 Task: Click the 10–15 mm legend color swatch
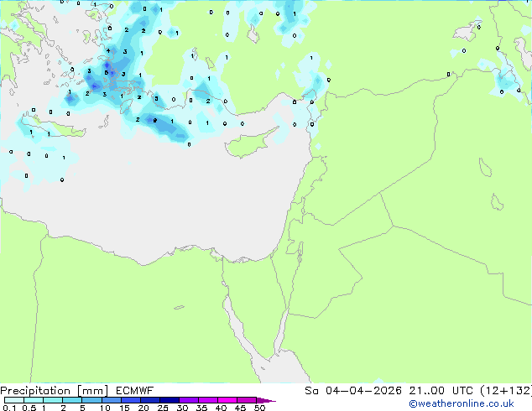pos(112,400)
